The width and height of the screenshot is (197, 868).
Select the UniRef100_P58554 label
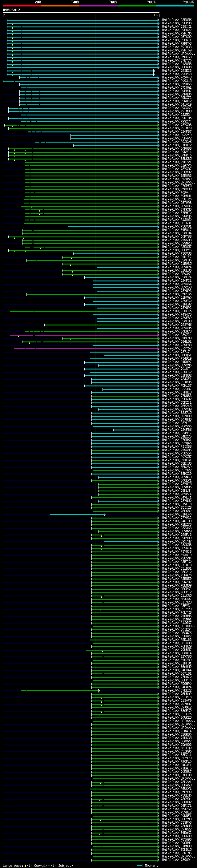click(177, 454)
